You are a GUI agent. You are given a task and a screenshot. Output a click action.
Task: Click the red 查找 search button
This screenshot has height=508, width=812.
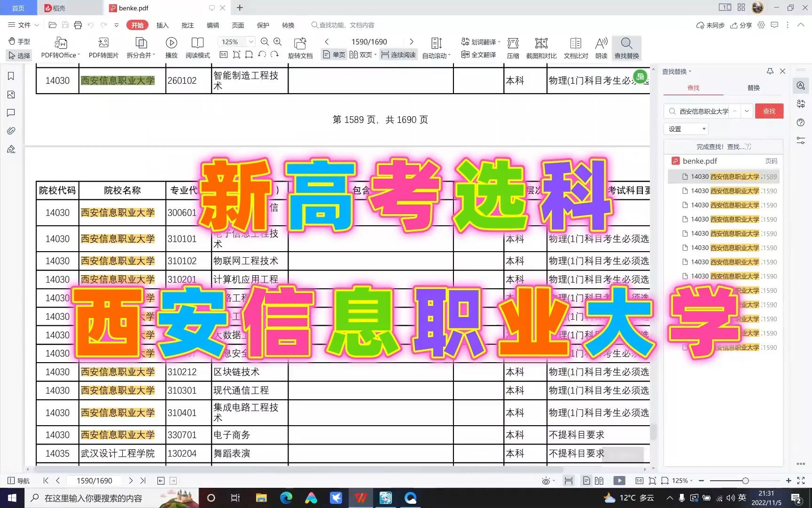click(769, 111)
